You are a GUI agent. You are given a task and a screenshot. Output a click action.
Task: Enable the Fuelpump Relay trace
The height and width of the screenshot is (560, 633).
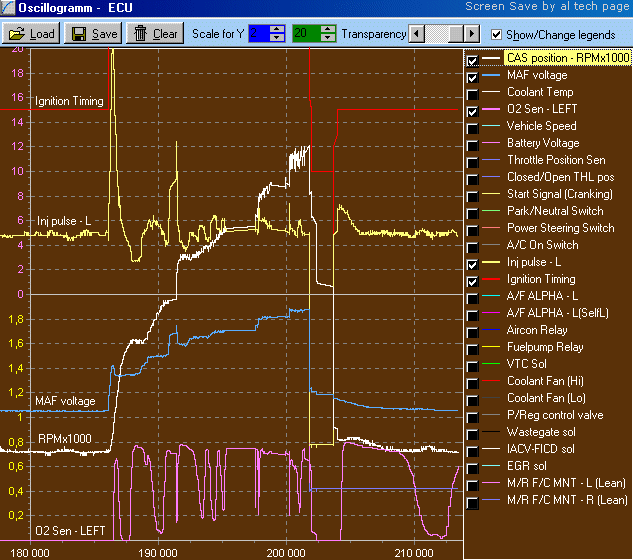[473, 348]
